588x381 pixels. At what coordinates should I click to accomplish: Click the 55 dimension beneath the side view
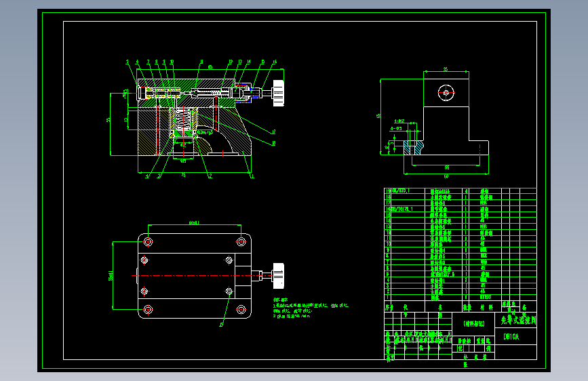447,167
